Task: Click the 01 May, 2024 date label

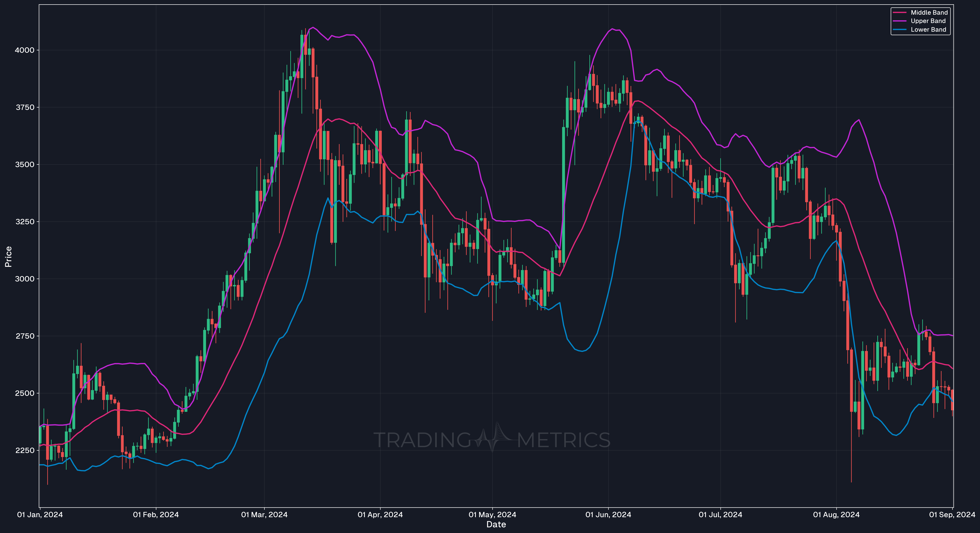Action: [492, 515]
